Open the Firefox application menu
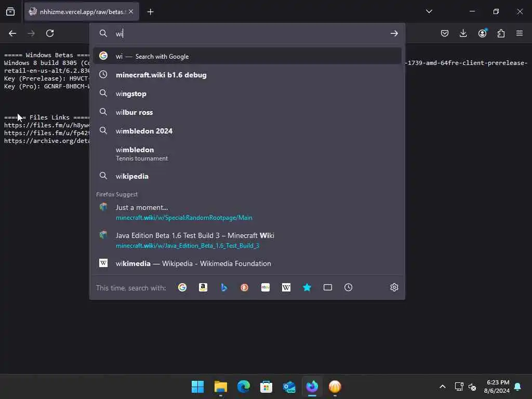The image size is (532, 399). [x=520, y=33]
